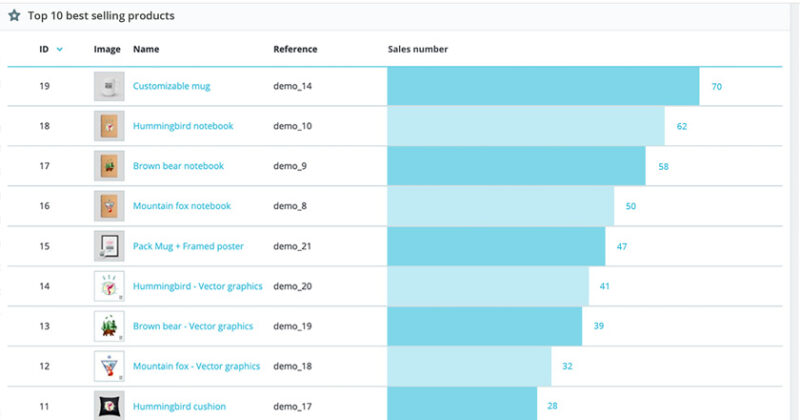Screen dimensions: 800x420
Task: Open the Mountain fox vector graphics thumbnail
Action: pyautogui.click(x=109, y=366)
